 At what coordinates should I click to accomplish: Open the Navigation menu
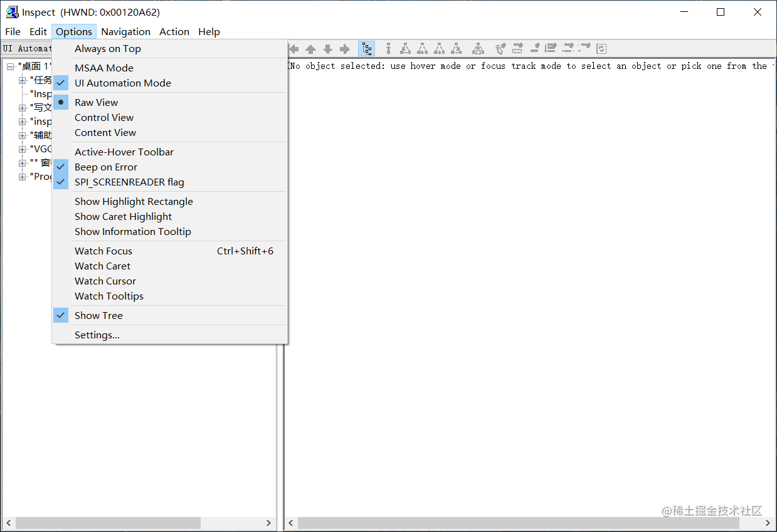[125, 31]
